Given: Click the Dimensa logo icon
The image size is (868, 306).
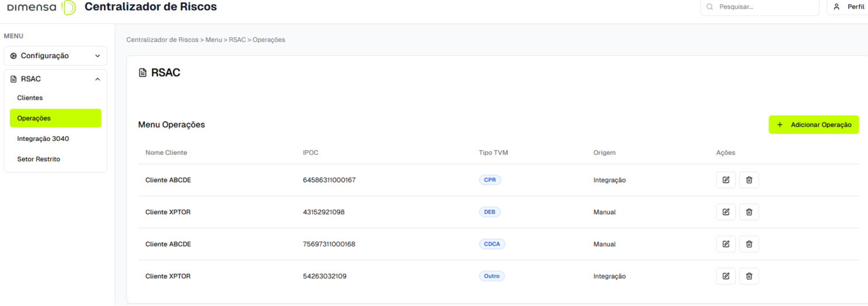Looking at the screenshot, I should (x=69, y=8).
